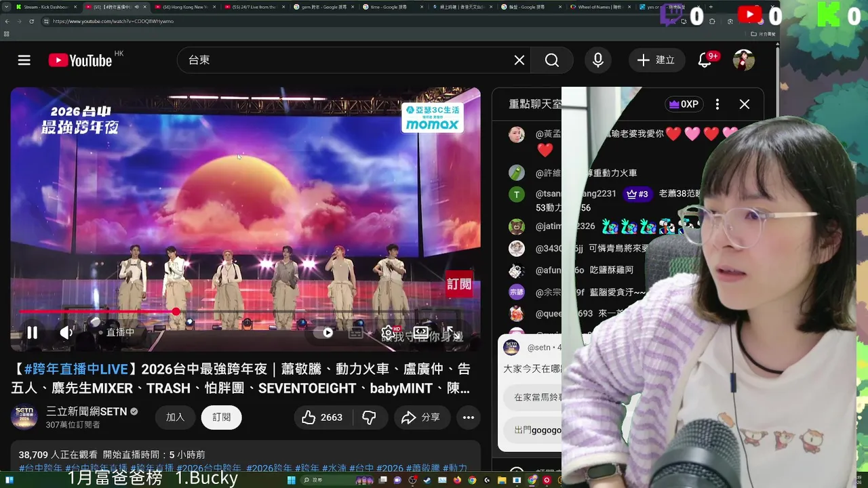The width and height of the screenshot is (868, 488).
Task: Open the #台中跨年 hashtag below video
Action: [41, 468]
